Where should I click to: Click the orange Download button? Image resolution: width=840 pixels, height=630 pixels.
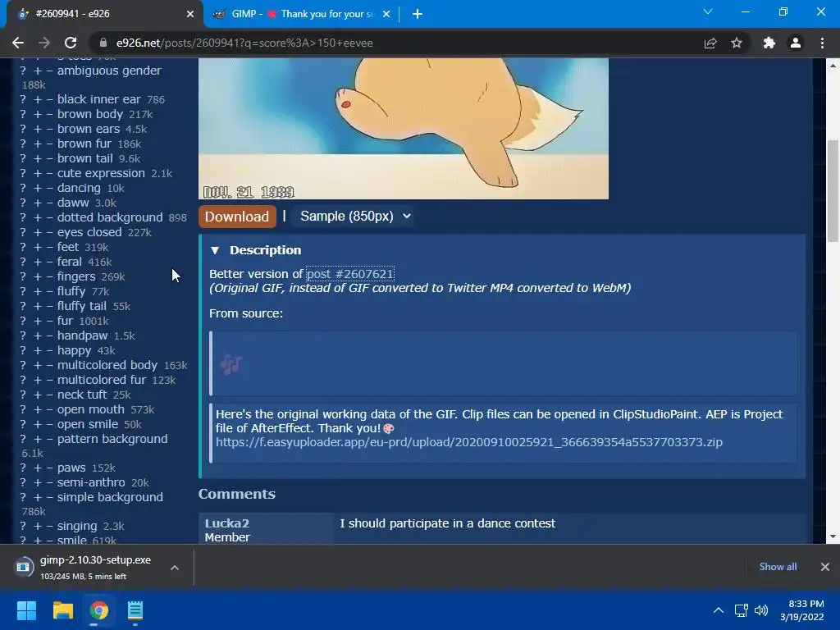[237, 217]
